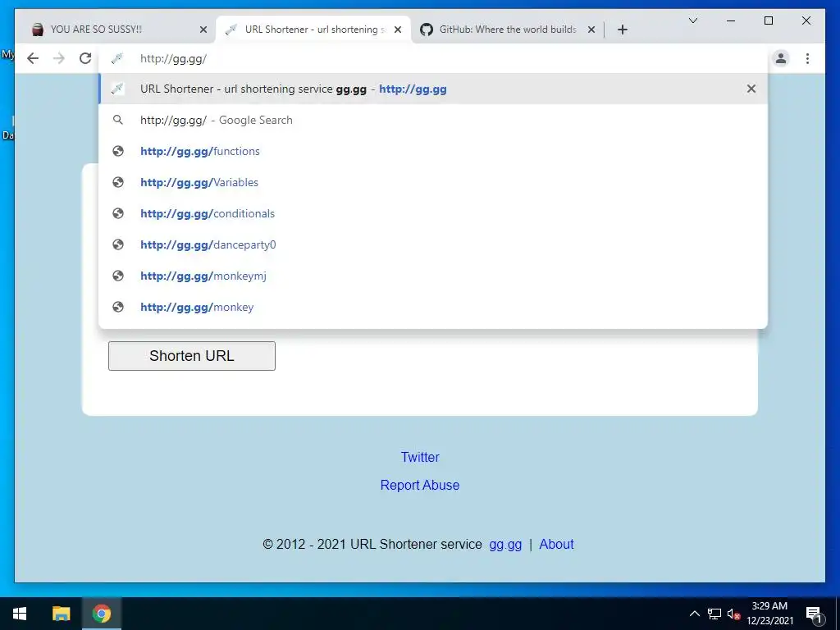Open the Windows Start menu

(20, 614)
